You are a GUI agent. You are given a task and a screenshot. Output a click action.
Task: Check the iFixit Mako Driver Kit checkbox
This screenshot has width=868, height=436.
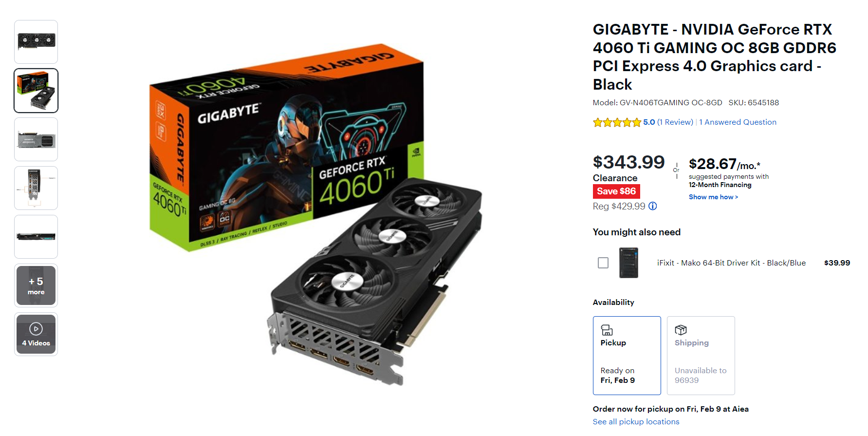(603, 263)
